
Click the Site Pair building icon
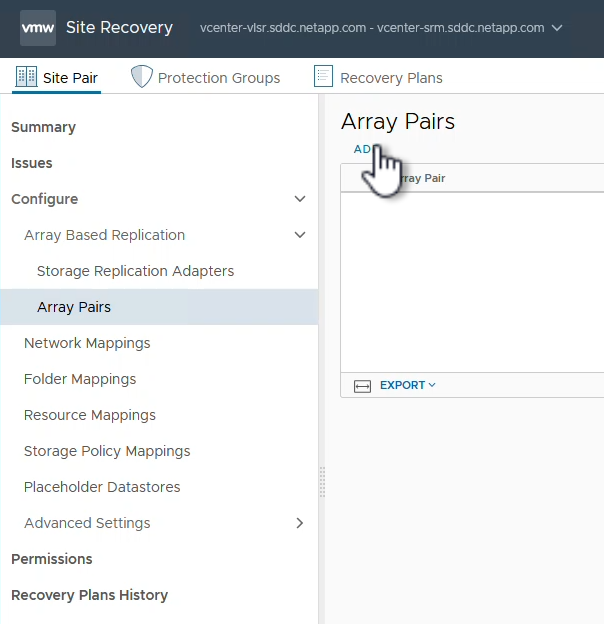pyautogui.click(x=26, y=77)
